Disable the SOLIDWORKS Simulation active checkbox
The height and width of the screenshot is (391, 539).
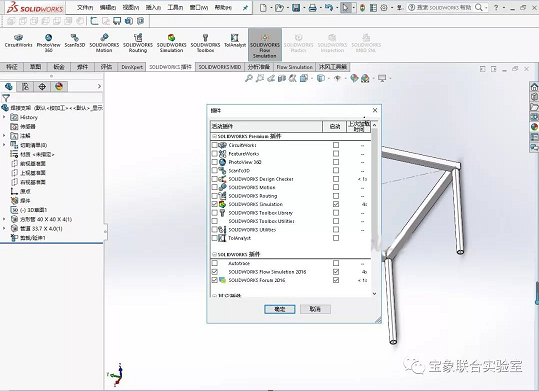coord(215,204)
